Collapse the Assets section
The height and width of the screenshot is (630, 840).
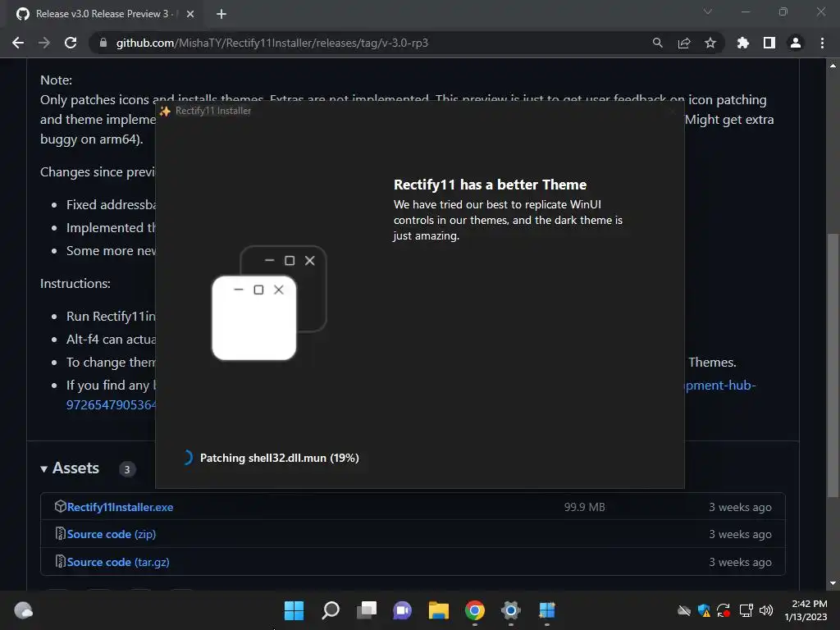pyautogui.click(x=70, y=468)
